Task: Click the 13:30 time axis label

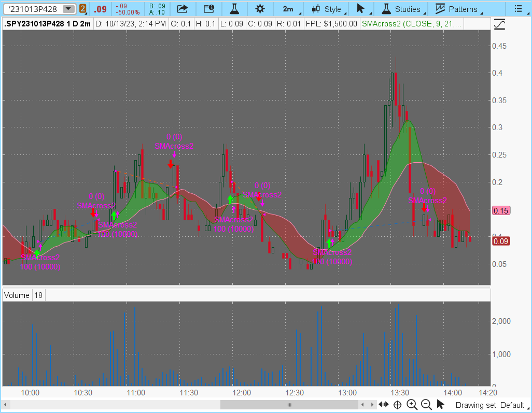Action: point(400,393)
